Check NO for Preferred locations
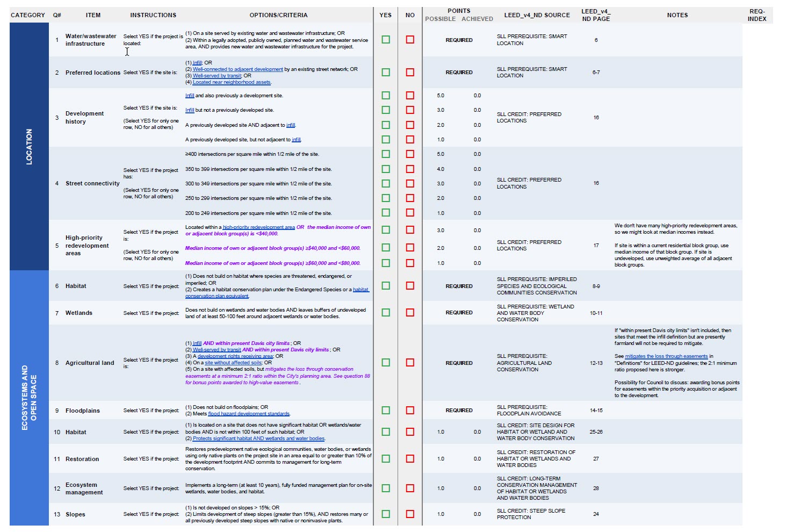Image resolution: width=786 pixels, height=532 pixels. pos(410,73)
